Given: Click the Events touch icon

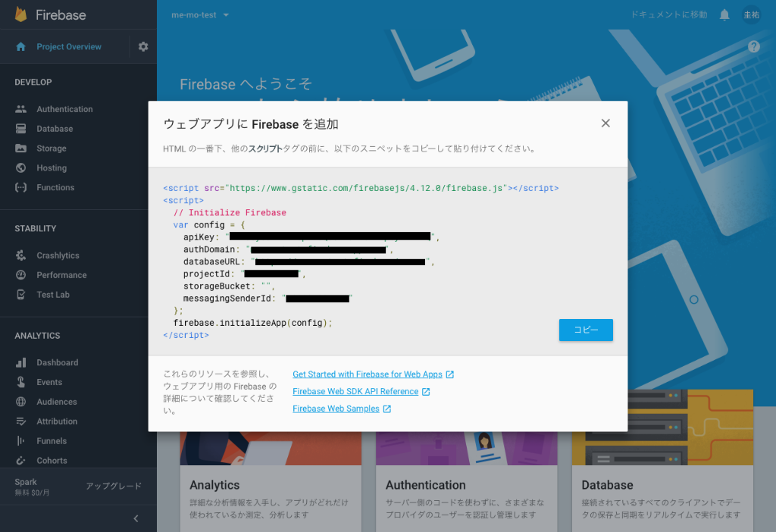Looking at the screenshot, I should coord(20,382).
